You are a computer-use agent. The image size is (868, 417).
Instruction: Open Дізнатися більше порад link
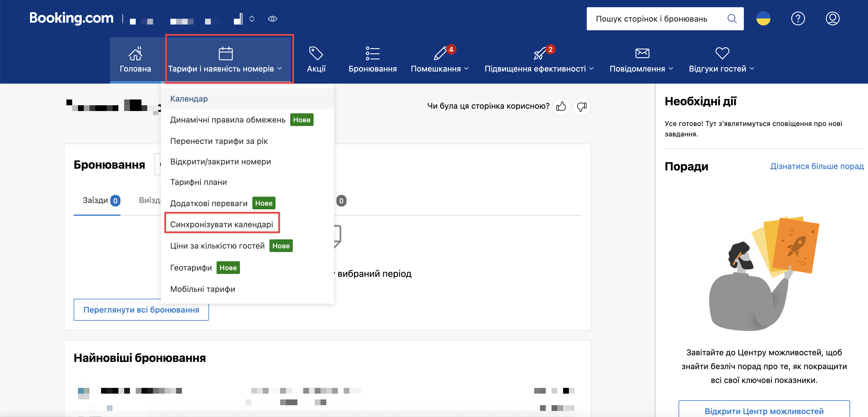[816, 166]
